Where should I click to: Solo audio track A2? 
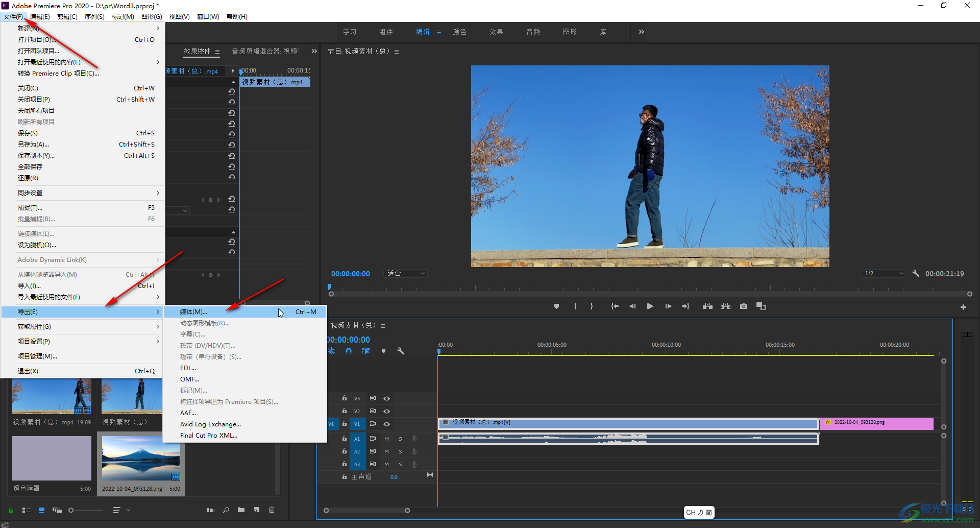coord(400,451)
